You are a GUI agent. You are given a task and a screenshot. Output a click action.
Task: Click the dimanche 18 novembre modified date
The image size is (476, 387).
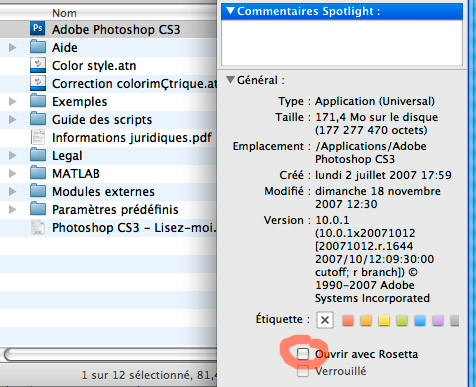(378, 197)
